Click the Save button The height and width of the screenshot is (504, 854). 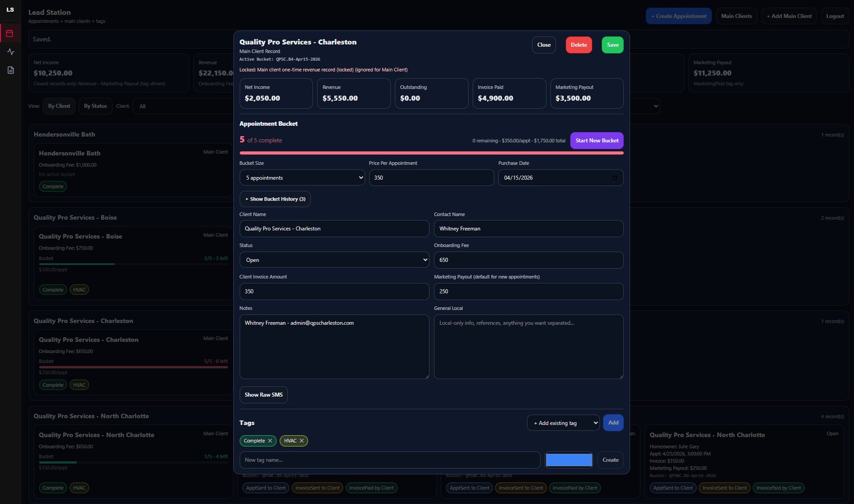pyautogui.click(x=613, y=45)
